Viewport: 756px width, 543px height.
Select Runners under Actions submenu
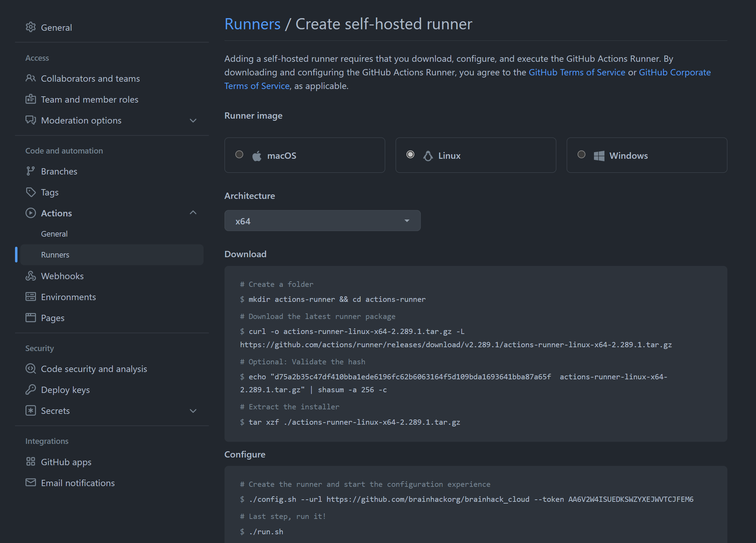tap(112, 255)
